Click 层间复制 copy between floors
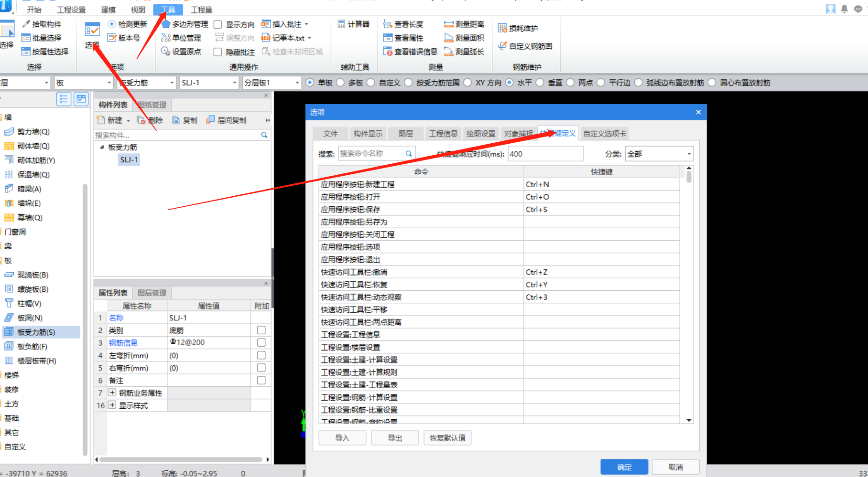The width and height of the screenshot is (868, 477). 226,120
